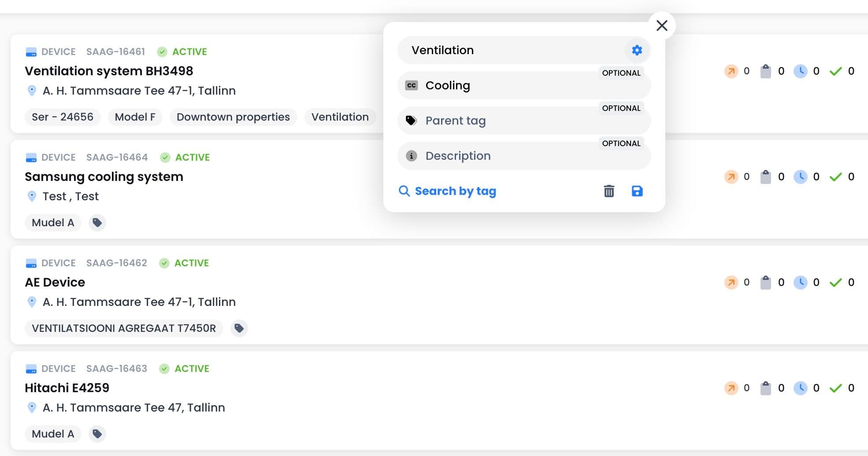This screenshot has height=456, width=868.
Task: Click the add tag icon on Samsung cooling system
Action: tap(97, 223)
